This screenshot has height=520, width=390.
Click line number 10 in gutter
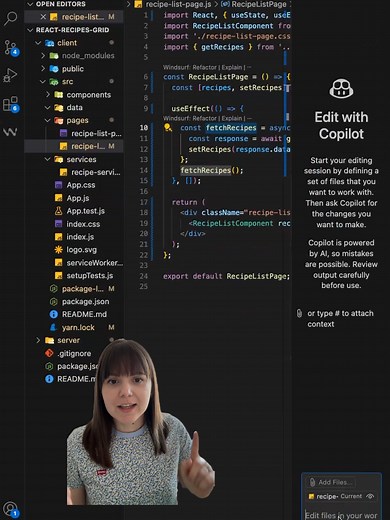coord(144,128)
